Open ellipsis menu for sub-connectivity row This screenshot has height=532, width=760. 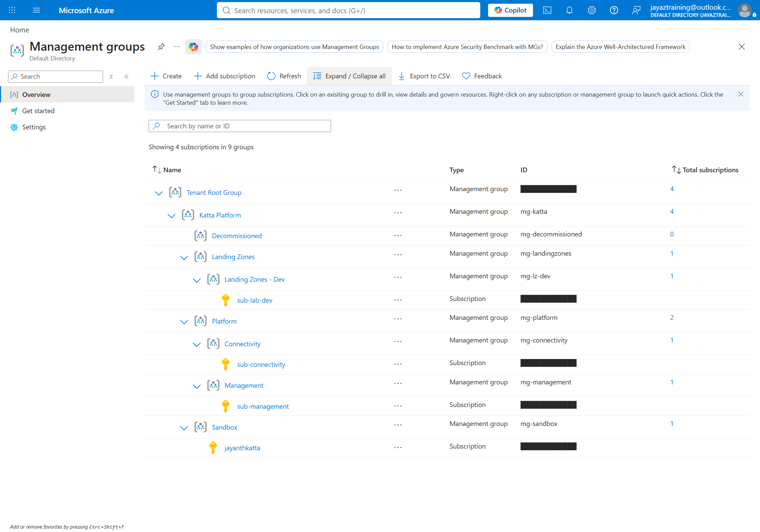coord(398,364)
